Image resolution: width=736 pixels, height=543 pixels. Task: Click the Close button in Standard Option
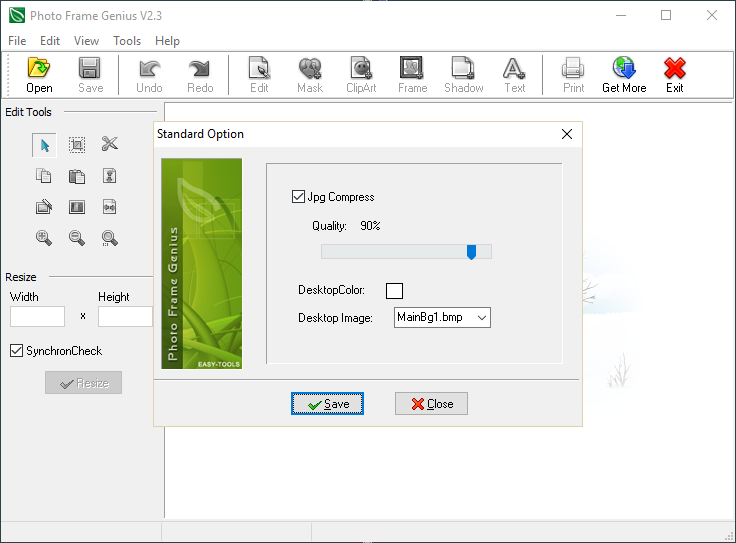(431, 404)
